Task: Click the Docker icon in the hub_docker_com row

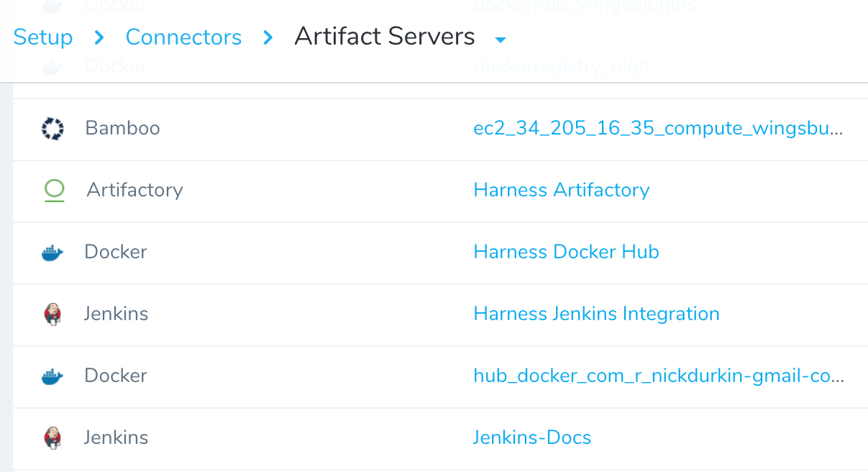Action: 52,376
